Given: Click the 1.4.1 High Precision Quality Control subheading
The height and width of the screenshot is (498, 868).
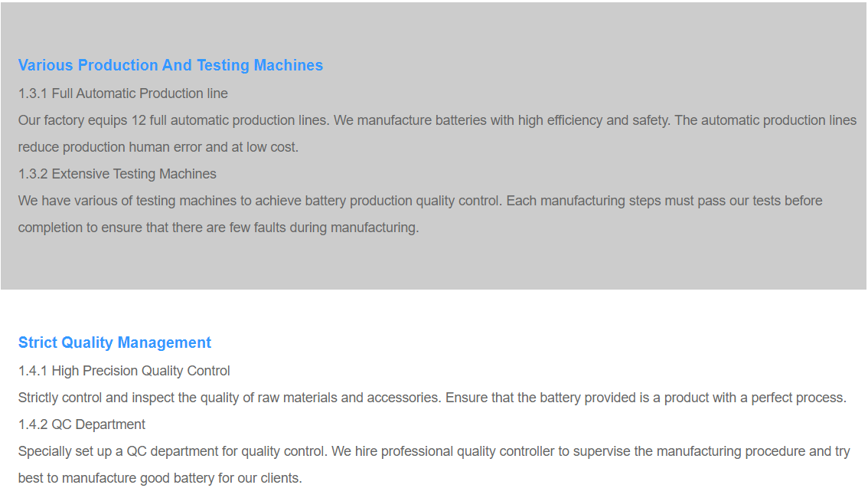Looking at the screenshot, I should [124, 371].
